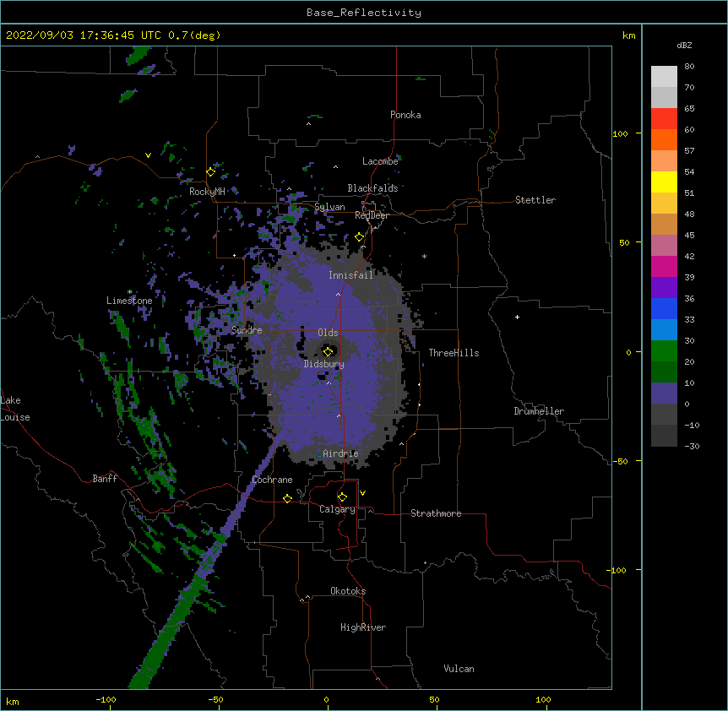This screenshot has height=711, width=728.
Task: Click the Lacombe city label
Action: point(380,161)
